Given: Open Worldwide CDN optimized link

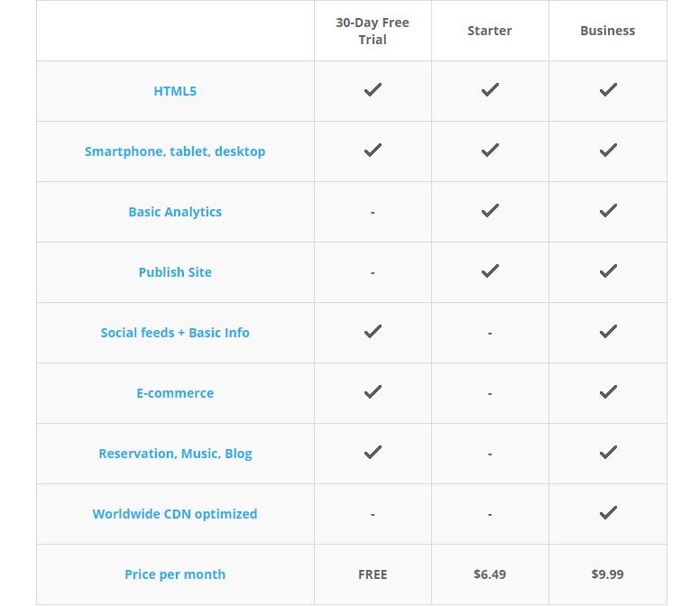Looking at the screenshot, I should point(175,514).
